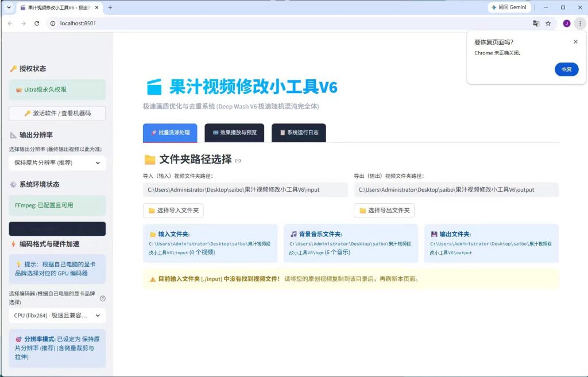The width and height of the screenshot is (588, 377).
Task: Open the translate page icon
Action: click(536, 23)
